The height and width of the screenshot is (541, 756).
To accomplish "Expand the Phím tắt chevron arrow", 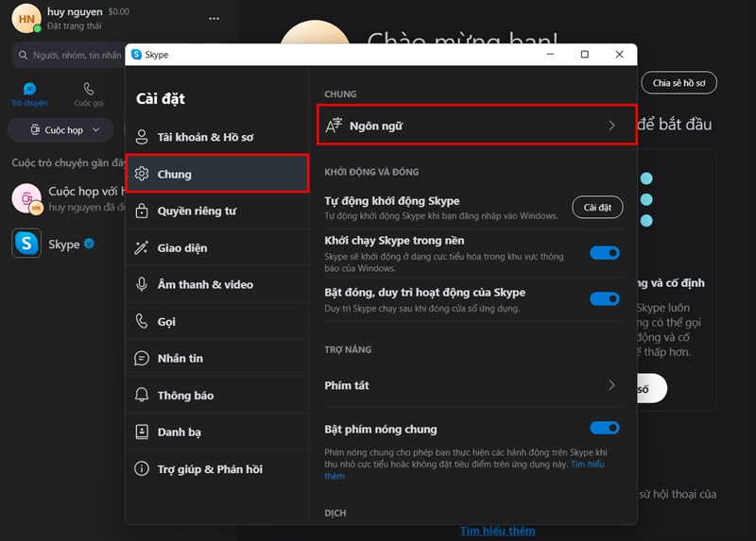I will tap(611, 385).
